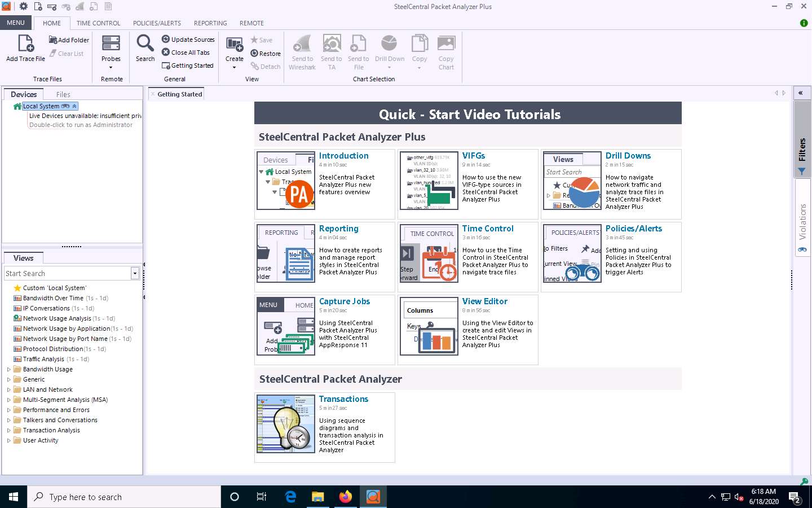Image resolution: width=812 pixels, height=508 pixels.
Task: Click Add Trace File icon
Action: 26,43
